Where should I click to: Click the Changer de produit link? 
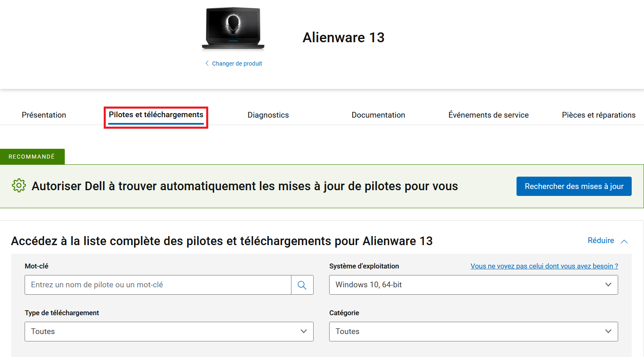(237, 64)
